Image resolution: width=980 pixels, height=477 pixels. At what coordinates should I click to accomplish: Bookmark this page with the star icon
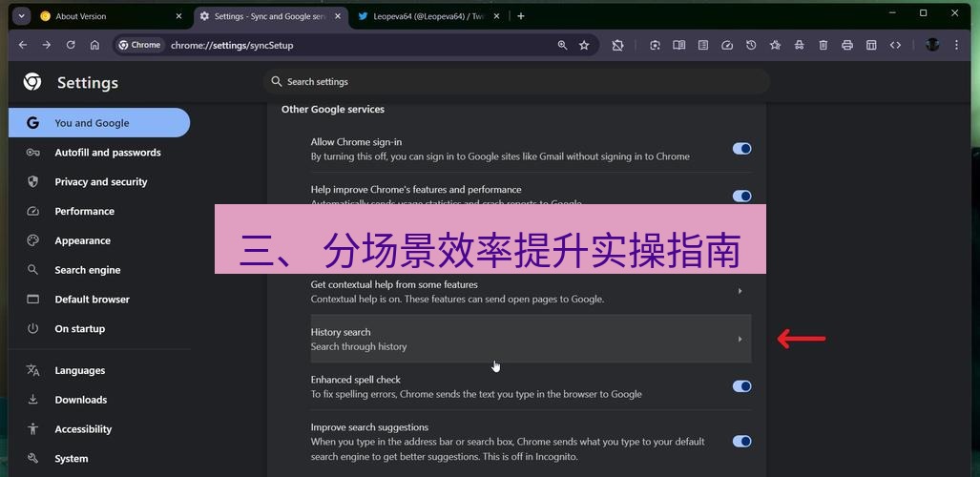click(584, 45)
